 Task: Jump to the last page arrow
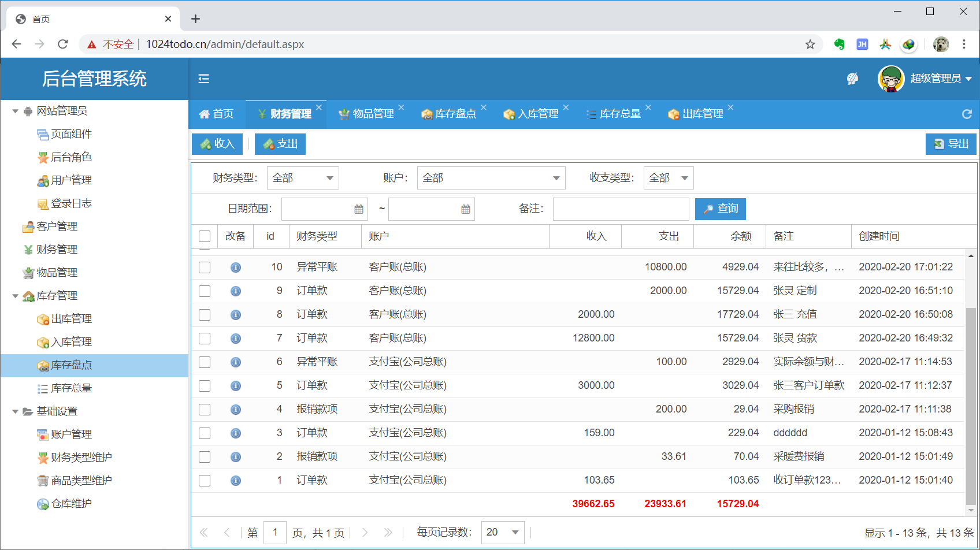388,533
